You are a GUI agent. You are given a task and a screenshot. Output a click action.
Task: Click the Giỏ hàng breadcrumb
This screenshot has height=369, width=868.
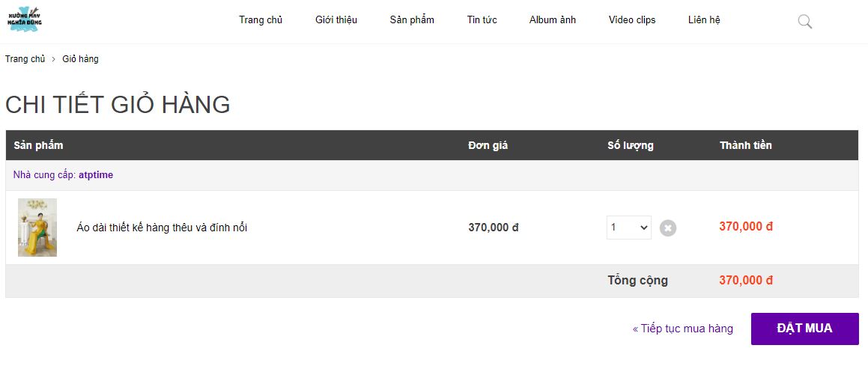[x=80, y=58]
